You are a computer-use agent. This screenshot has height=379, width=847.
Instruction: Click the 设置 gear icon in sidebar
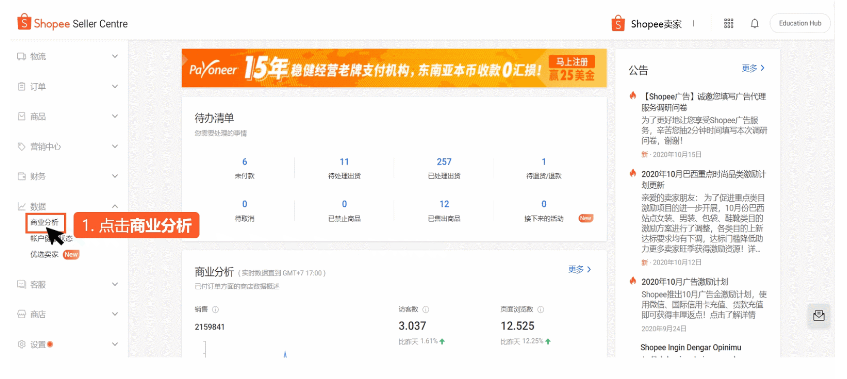coord(22,344)
